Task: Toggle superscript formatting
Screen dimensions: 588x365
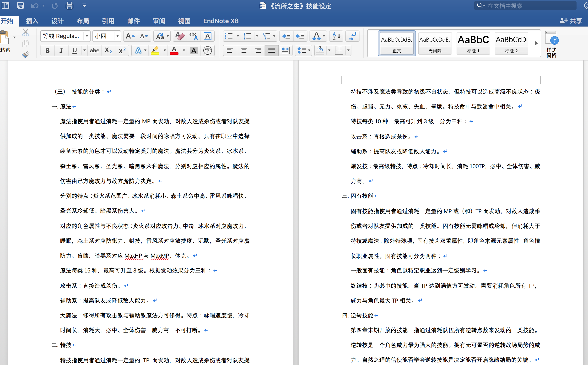Action: coord(122,50)
